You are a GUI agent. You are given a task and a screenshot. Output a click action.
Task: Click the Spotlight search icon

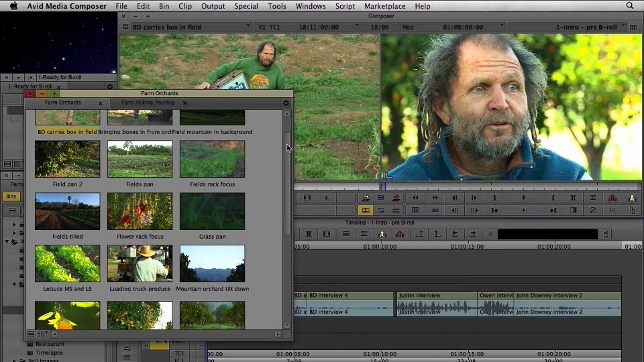630,6
